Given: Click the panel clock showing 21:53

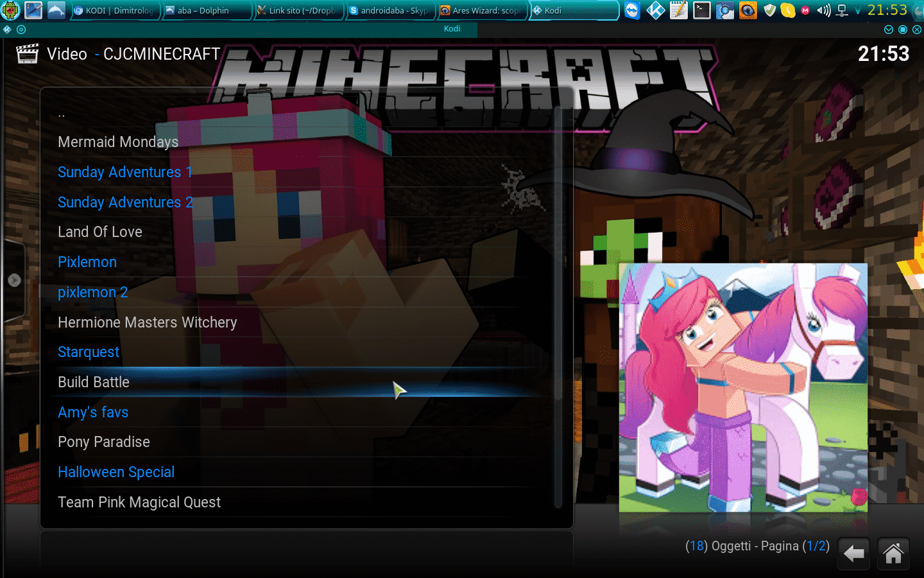Looking at the screenshot, I should point(887,10).
